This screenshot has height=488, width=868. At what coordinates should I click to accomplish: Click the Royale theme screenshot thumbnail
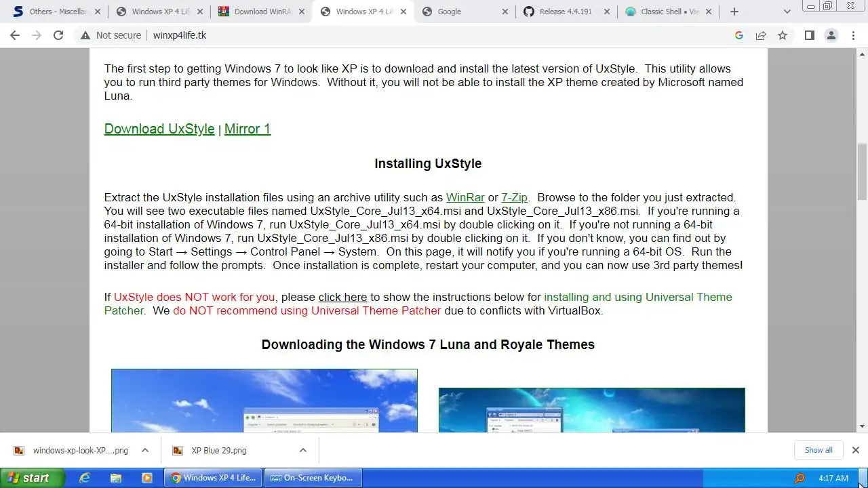(591, 410)
